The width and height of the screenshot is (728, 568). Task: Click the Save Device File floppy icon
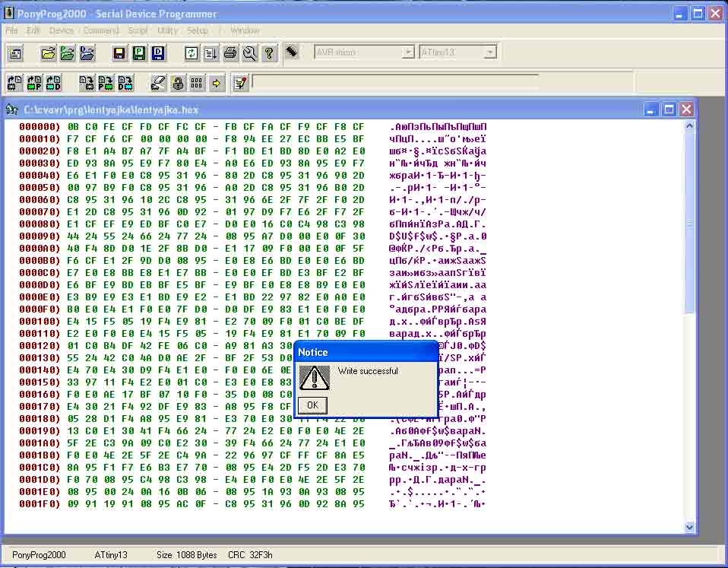[x=119, y=53]
